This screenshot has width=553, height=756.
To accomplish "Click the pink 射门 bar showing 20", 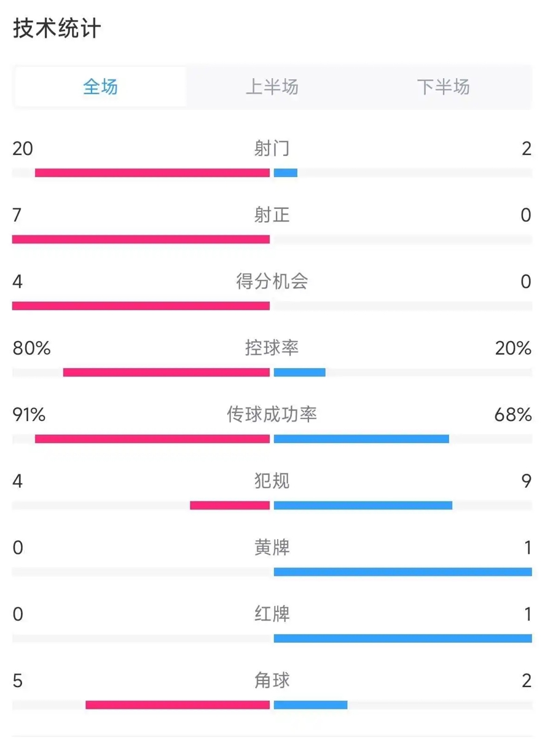I will [152, 173].
